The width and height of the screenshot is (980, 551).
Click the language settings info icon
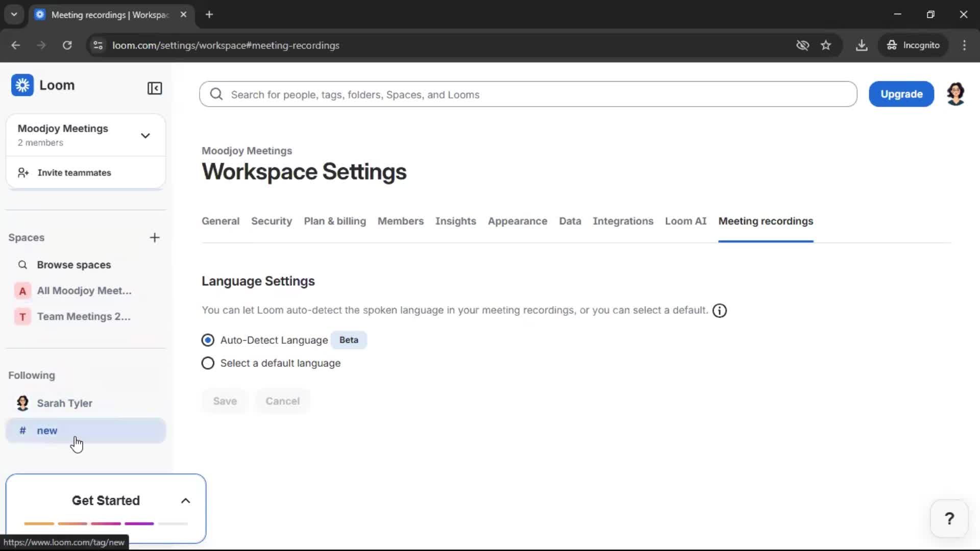[719, 310]
